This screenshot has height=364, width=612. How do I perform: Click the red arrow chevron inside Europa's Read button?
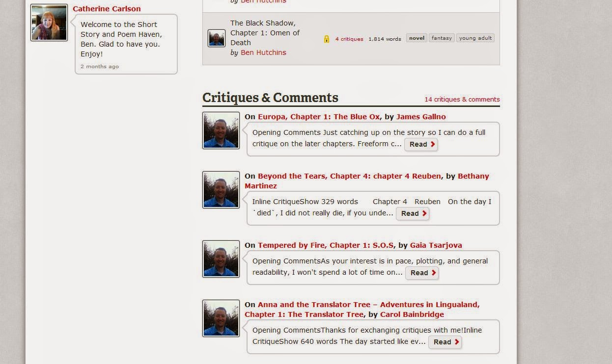pyautogui.click(x=431, y=144)
